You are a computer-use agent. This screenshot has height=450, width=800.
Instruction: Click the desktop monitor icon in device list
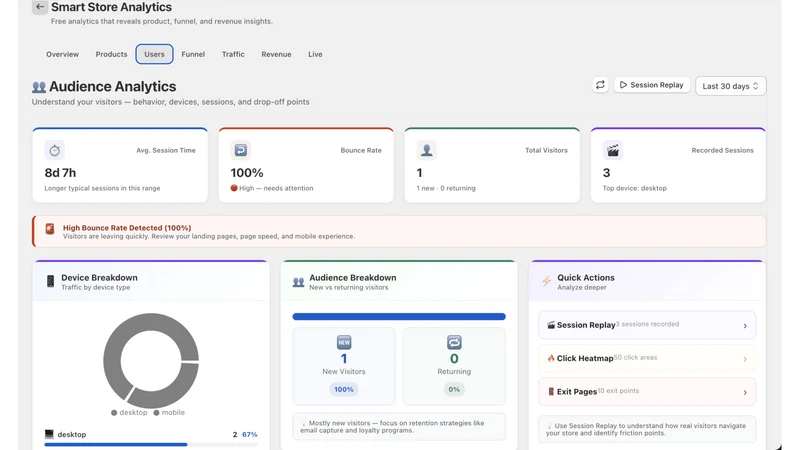click(x=49, y=434)
